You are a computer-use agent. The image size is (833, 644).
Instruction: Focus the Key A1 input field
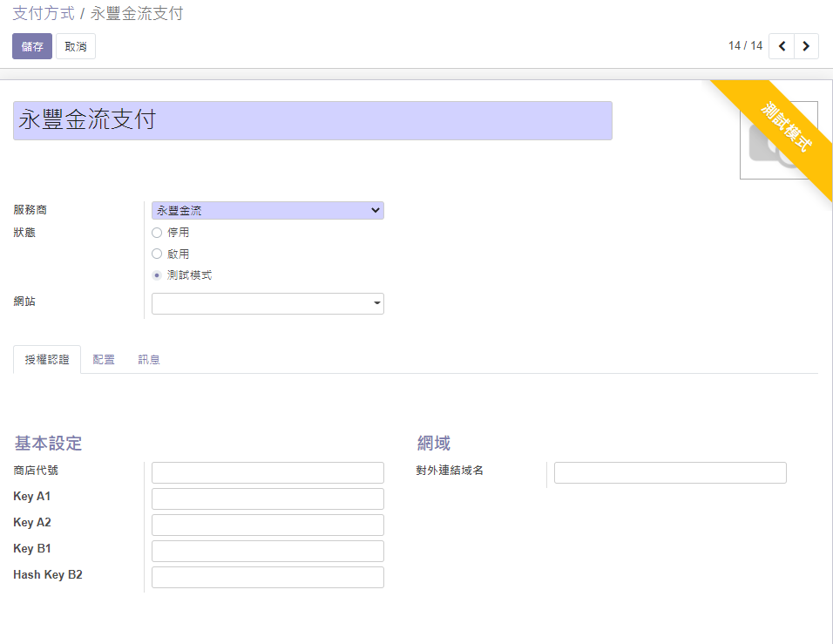(268, 498)
